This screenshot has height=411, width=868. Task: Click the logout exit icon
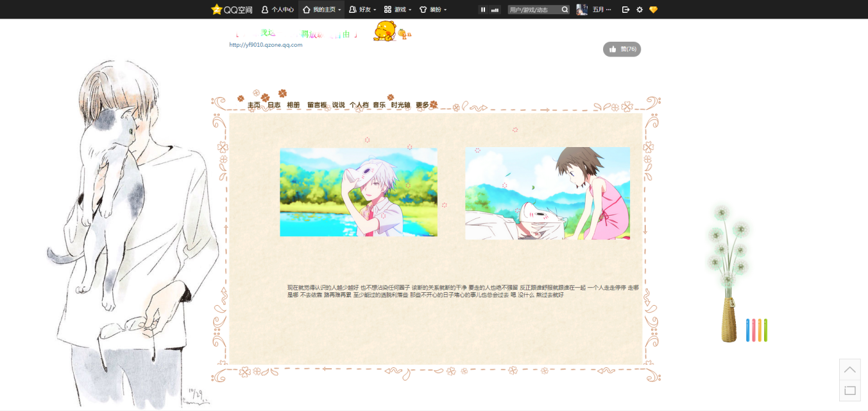click(x=626, y=10)
